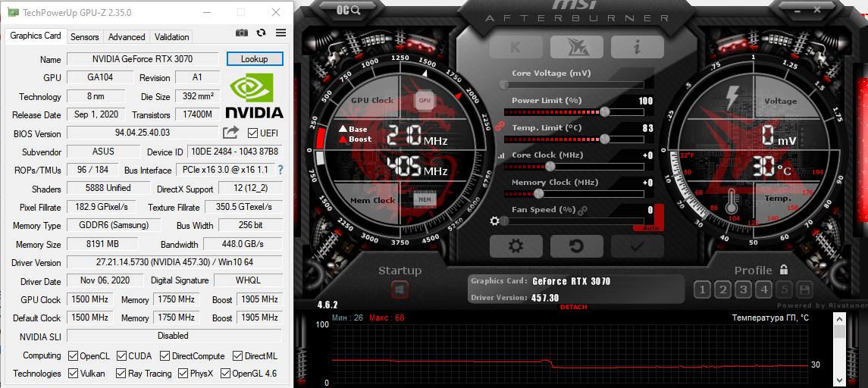Click the GeForce RTX 3070 card name in Afterburner
The width and height of the screenshot is (868, 388).
572,281
